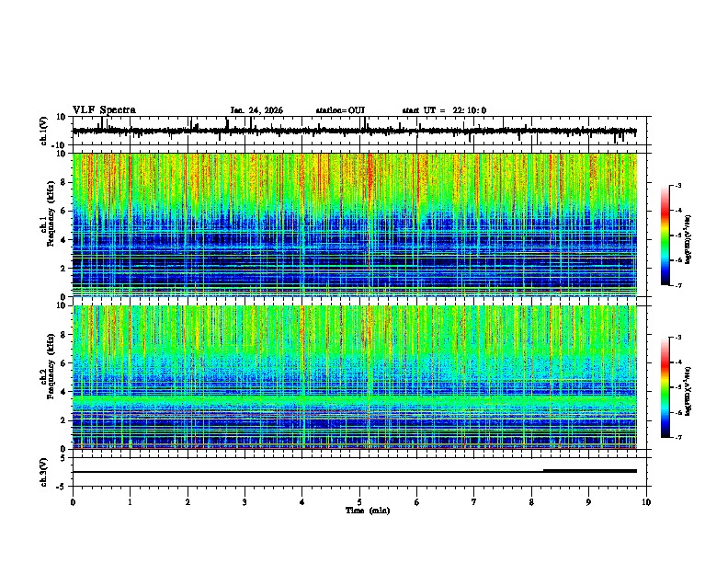Click time axis tick label '7'
Screen dimensions: 728x563
(474, 502)
